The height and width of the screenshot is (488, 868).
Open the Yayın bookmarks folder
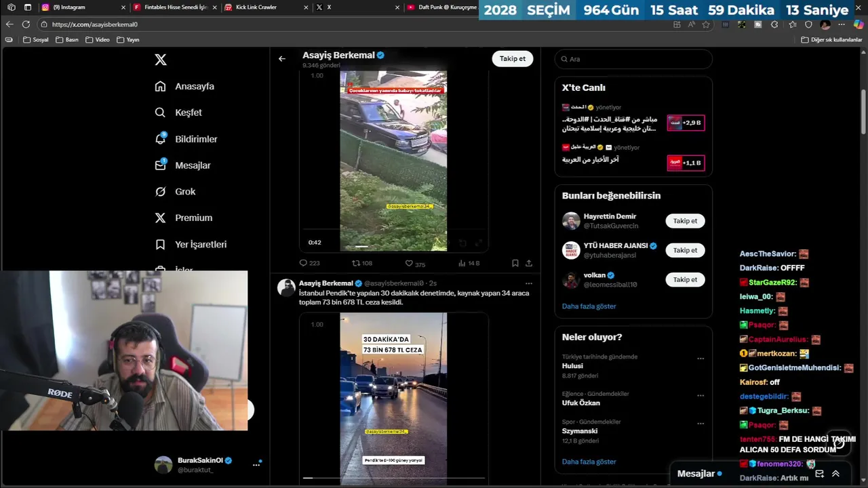tap(128, 40)
